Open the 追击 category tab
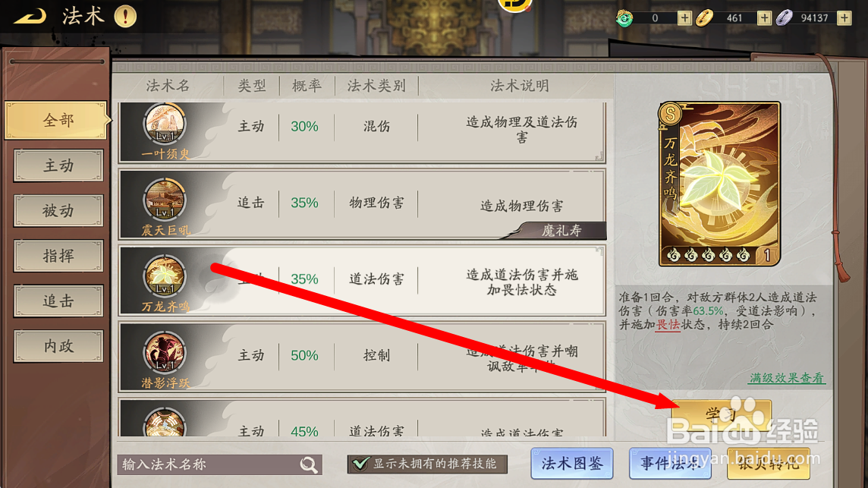This screenshot has width=868, height=488. [58, 301]
